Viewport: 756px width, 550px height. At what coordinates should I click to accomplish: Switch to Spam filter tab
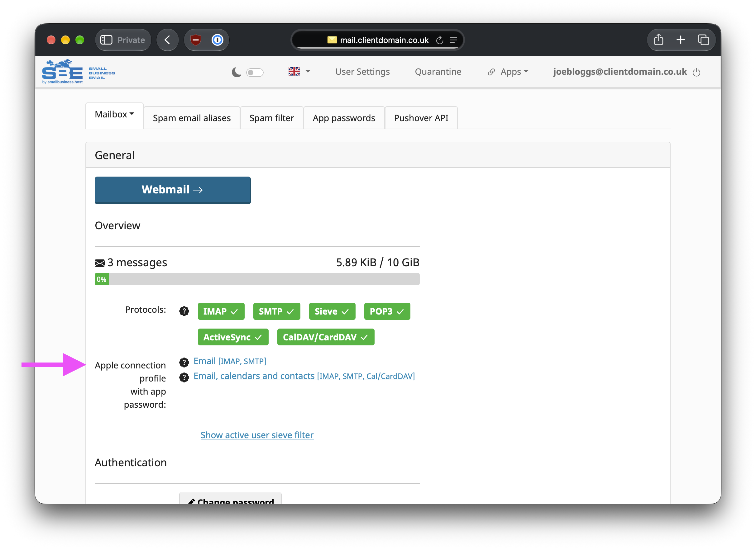point(272,118)
